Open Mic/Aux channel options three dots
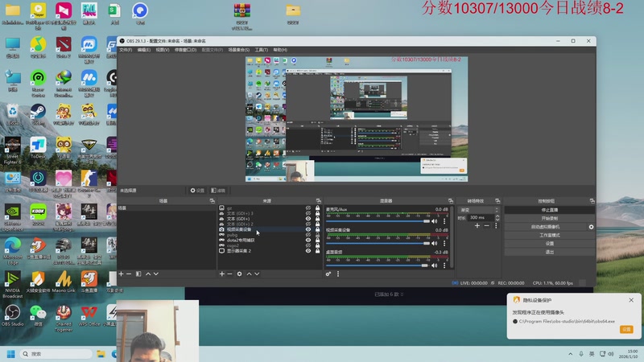The image size is (644, 362). pos(444,221)
